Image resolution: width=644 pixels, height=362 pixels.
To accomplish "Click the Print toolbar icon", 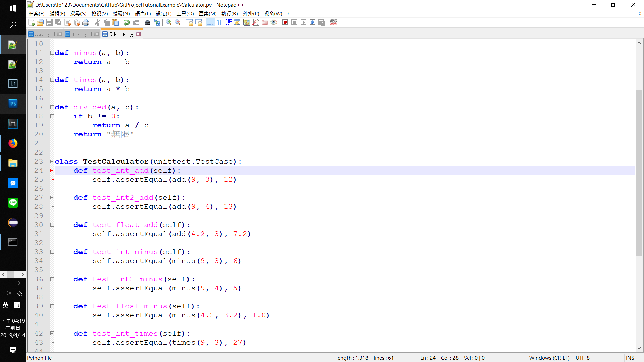I will 86,22.
